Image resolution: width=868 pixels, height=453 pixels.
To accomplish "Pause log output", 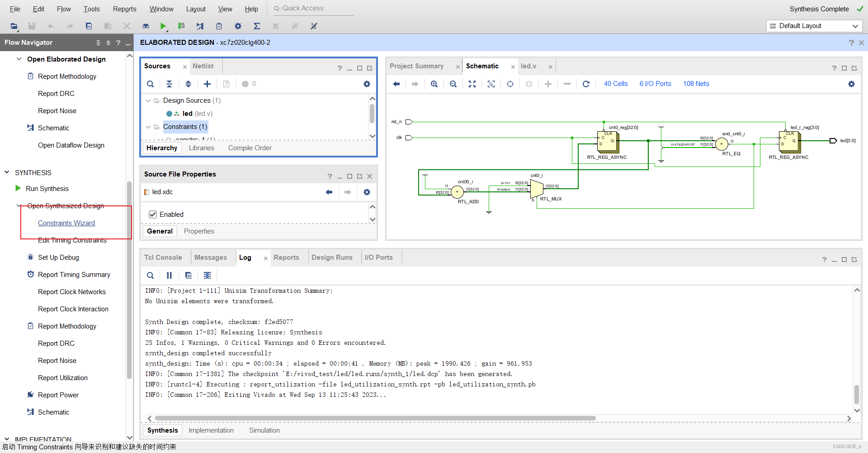I will point(169,275).
